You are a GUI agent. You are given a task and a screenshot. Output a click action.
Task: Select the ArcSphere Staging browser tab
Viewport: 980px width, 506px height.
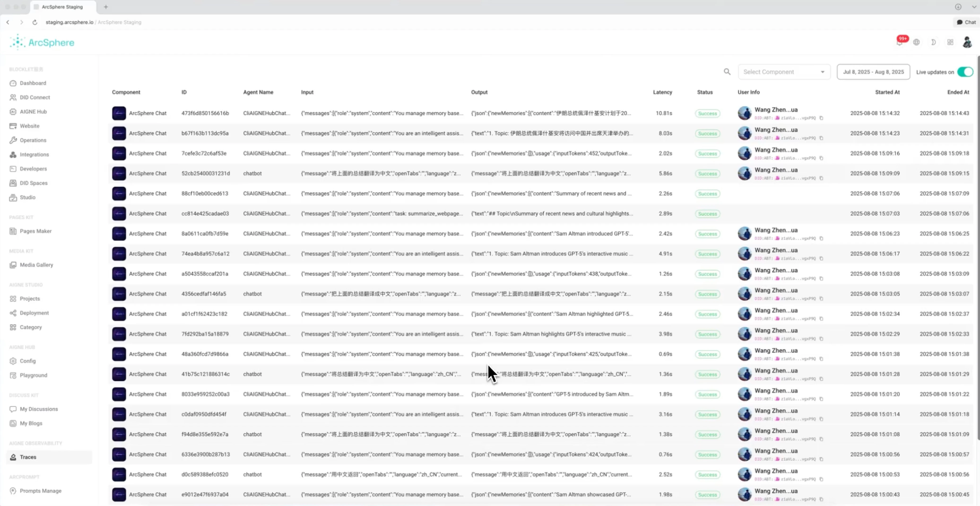coord(62,7)
